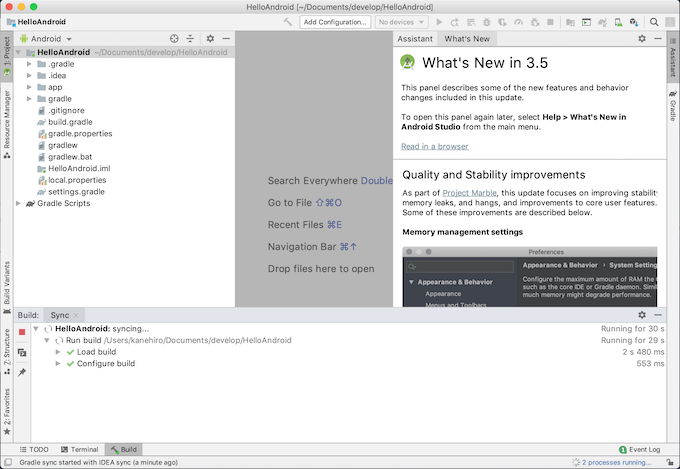Screen dimensions: 680x469
Task: Click the Debug app bug icon
Action: tap(487, 22)
